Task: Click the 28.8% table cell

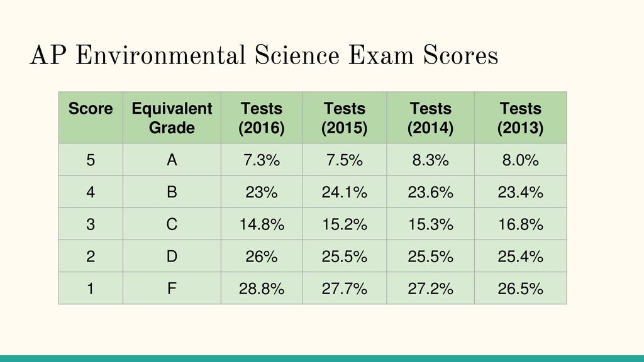Action: point(262,288)
